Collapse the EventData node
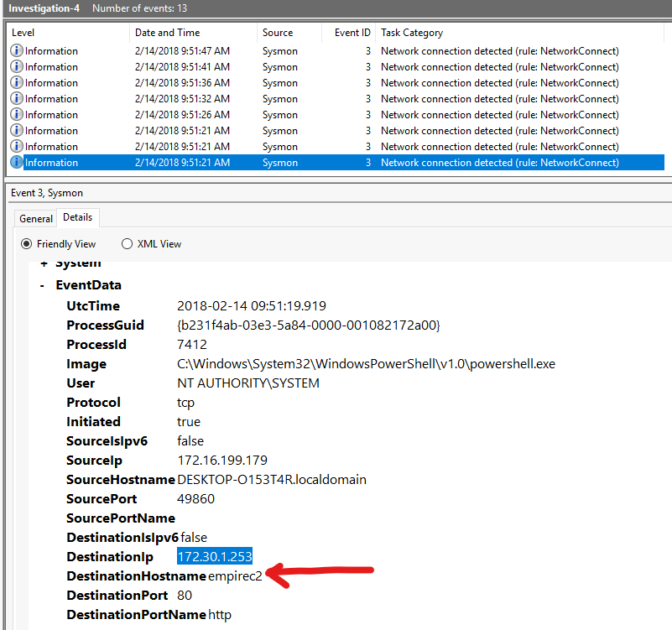672x630 pixels. coord(42,285)
